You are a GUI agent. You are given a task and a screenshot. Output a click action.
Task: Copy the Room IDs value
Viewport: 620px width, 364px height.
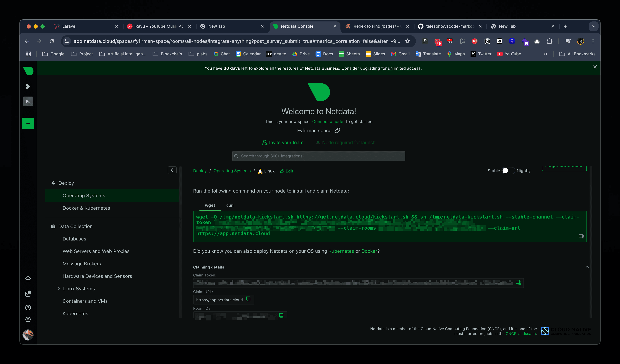282,316
